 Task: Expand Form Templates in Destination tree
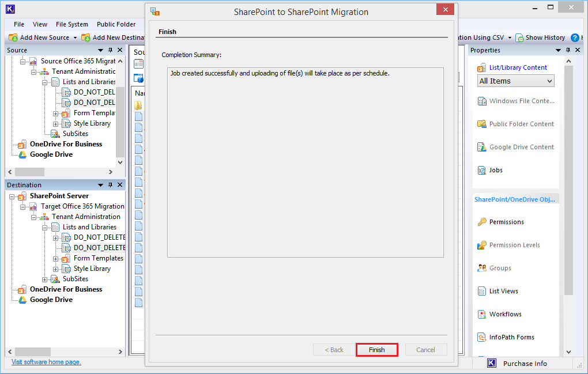pos(55,259)
